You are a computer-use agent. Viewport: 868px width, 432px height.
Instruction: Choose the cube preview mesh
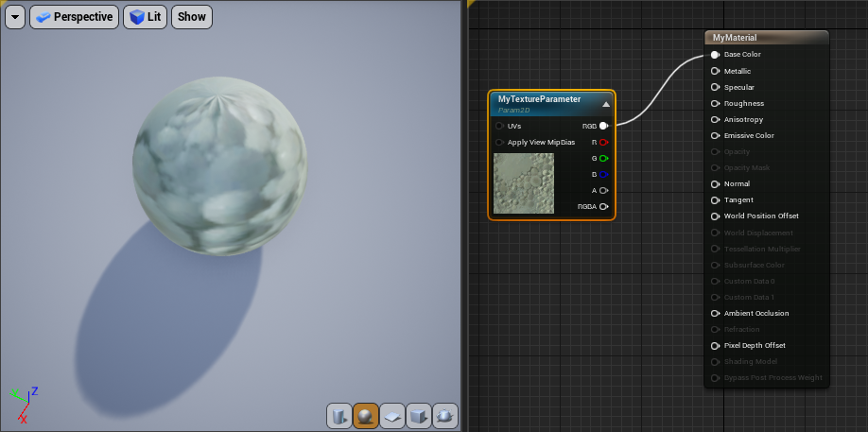pos(419,415)
